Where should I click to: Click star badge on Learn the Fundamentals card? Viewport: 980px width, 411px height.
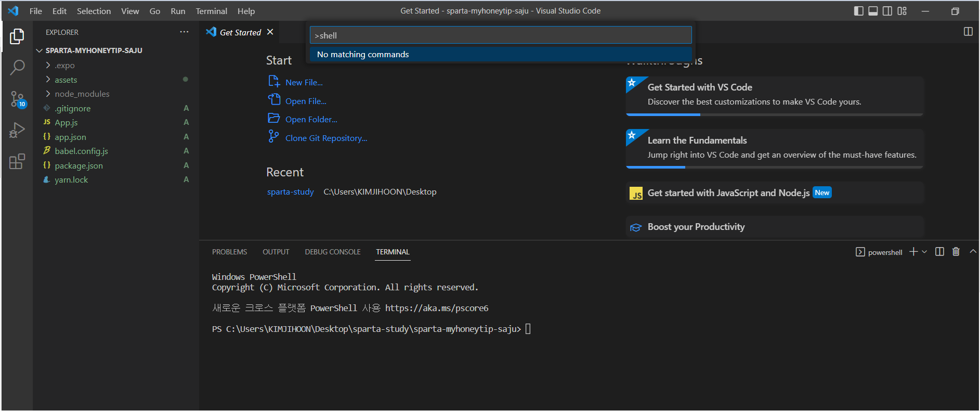tap(632, 136)
